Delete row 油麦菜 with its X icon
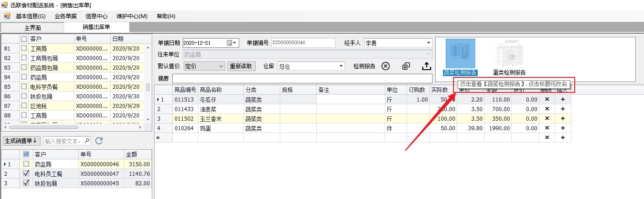Viewport: 644px width, 199px height. (x=547, y=109)
